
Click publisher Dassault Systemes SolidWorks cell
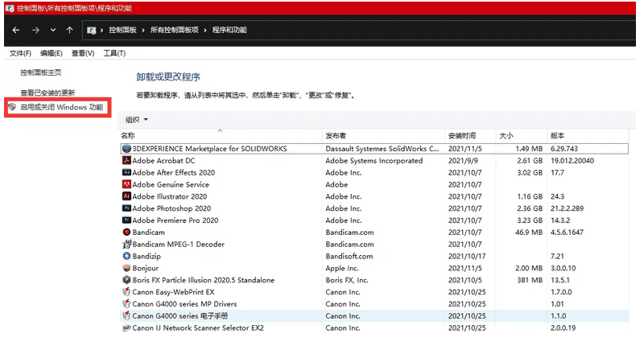click(x=382, y=149)
